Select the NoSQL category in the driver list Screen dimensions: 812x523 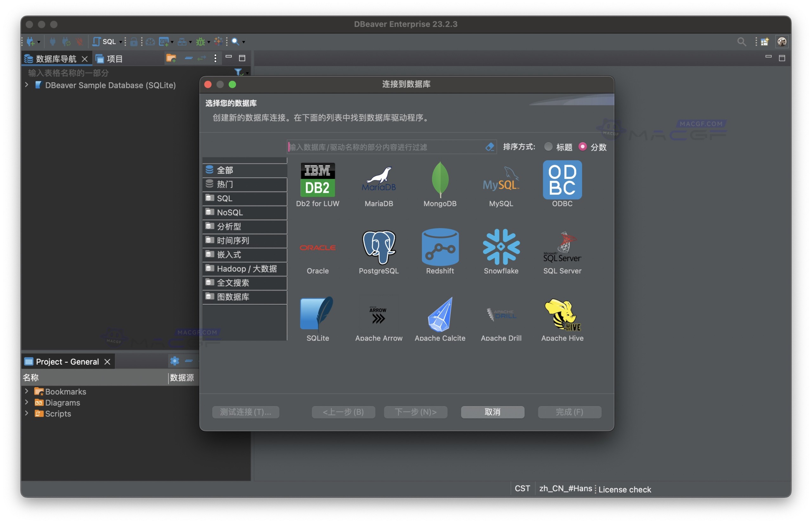coord(230,212)
